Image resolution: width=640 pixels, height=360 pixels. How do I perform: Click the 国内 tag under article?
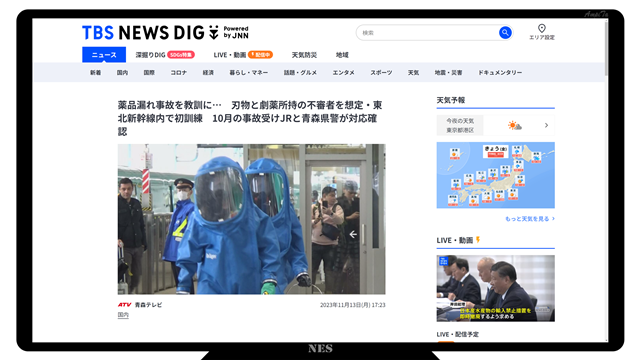123,315
